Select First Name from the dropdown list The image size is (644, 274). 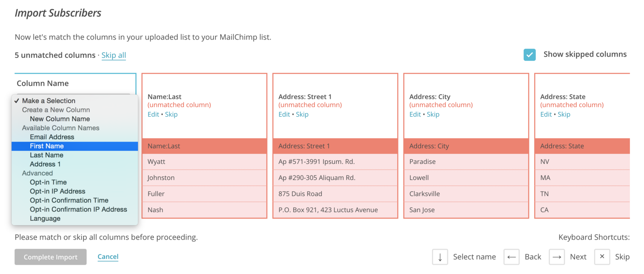47,146
